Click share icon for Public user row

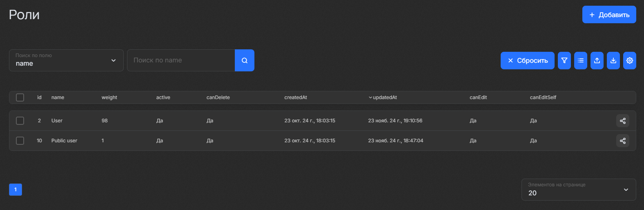point(622,141)
